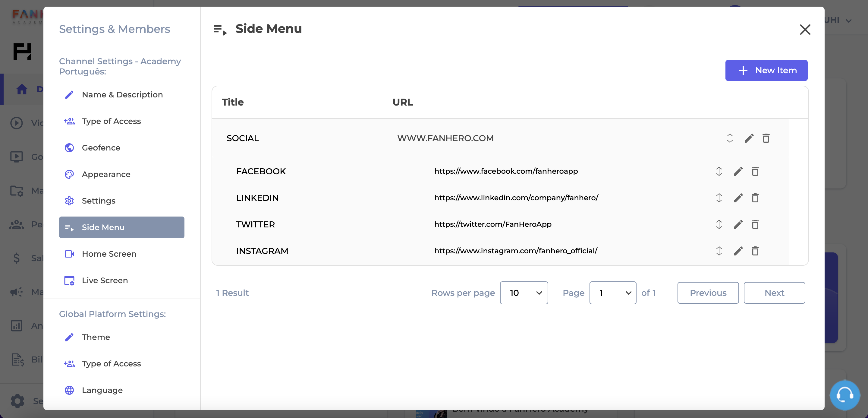Click the New Item button

point(766,71)
